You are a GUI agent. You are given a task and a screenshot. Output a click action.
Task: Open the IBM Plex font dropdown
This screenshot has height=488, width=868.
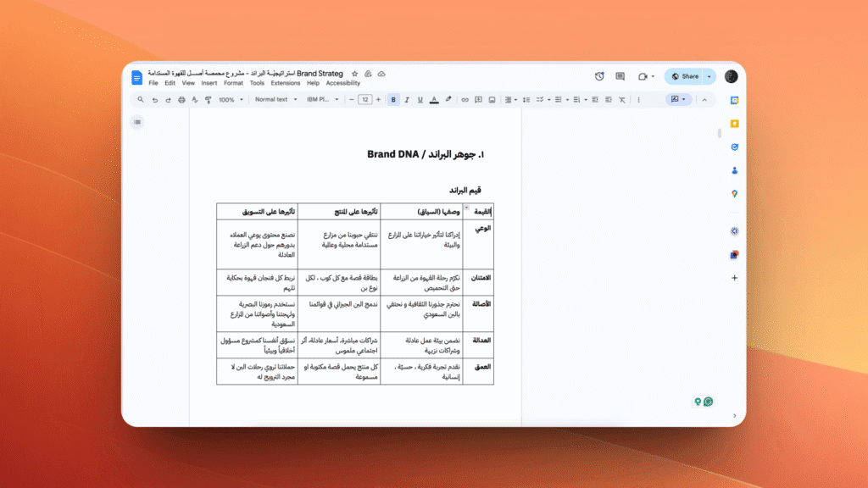pyautogui.click(x=323, y=100)
